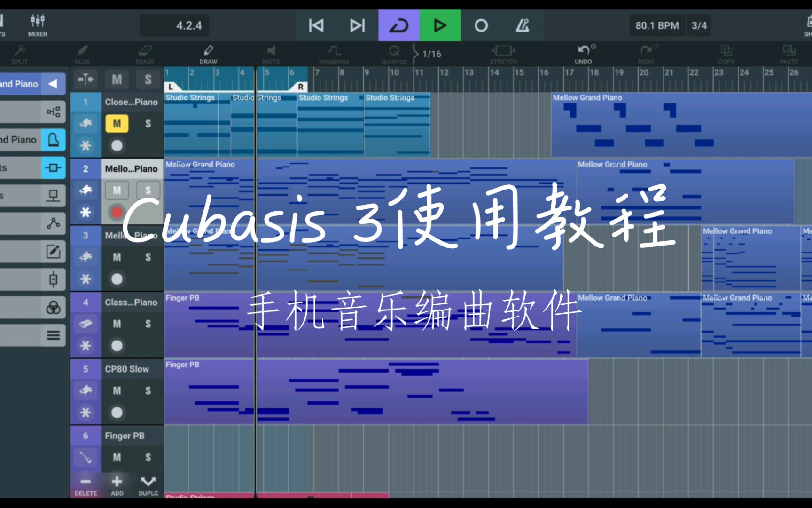Change the 3/4 time signature
The height and width of the screenshot is (508, 812).
coord(699,25)
